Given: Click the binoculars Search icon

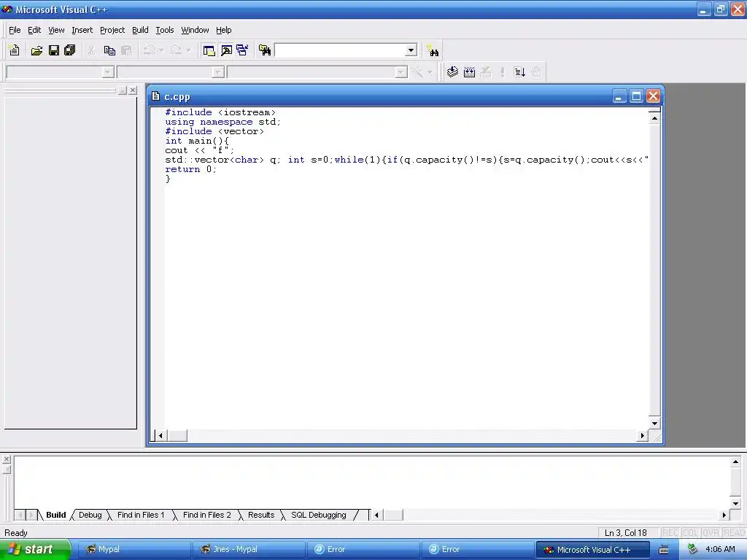Looking at the screenshot, I should coord(433,50).
